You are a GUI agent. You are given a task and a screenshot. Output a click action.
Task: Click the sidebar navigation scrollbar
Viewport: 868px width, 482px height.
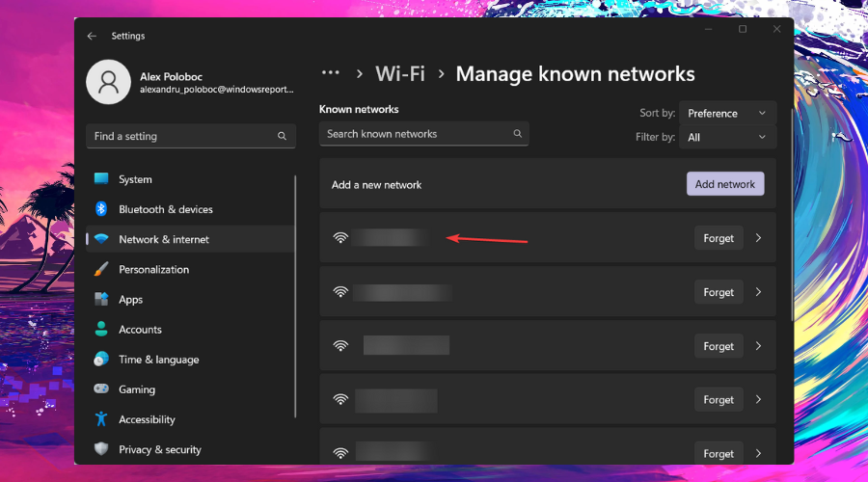pyautogui.click(x=296, y=297)
